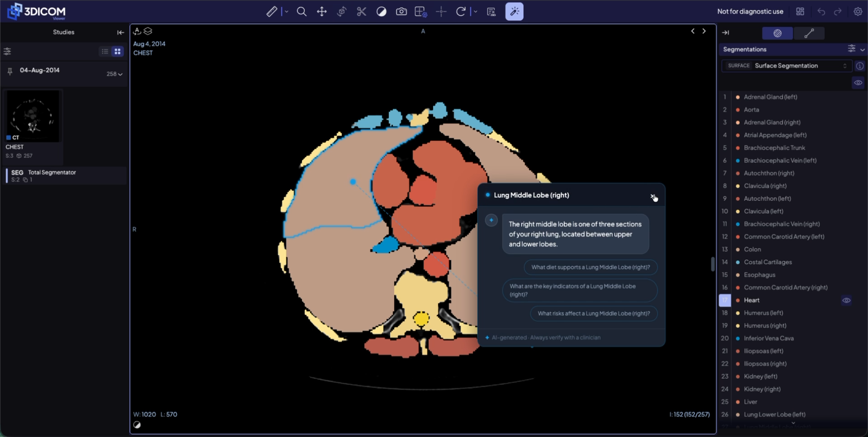The width and height of the screenshot is (868, 437).
Task: Toggle visibility of all segments
Action: (858, 83)
